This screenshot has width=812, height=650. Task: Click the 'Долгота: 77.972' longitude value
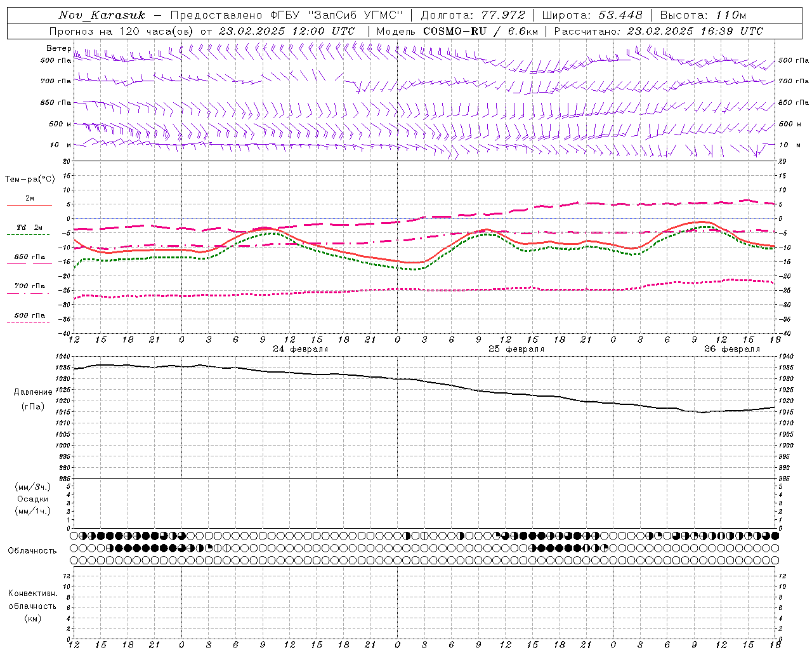click(x=473, y=15)
